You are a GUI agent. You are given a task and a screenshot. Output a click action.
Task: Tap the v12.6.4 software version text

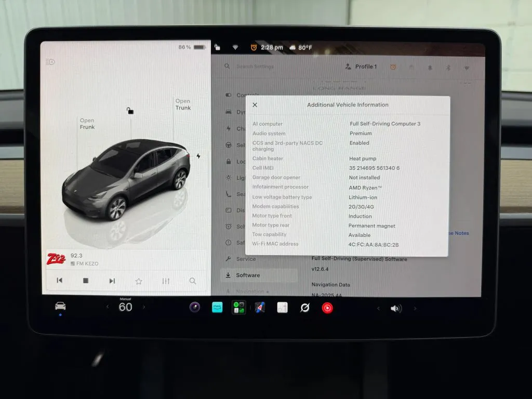[320, 269]
